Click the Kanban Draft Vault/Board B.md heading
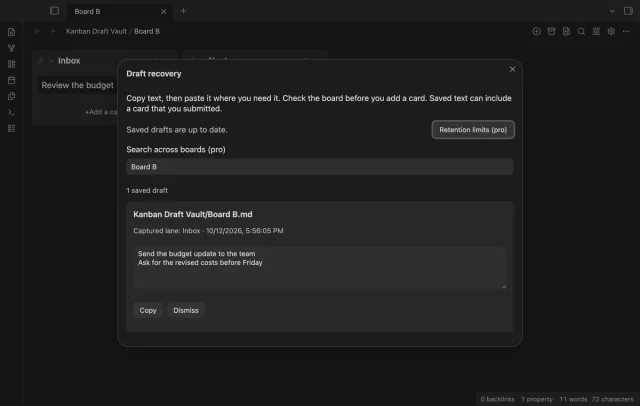 tap(193, 214)
